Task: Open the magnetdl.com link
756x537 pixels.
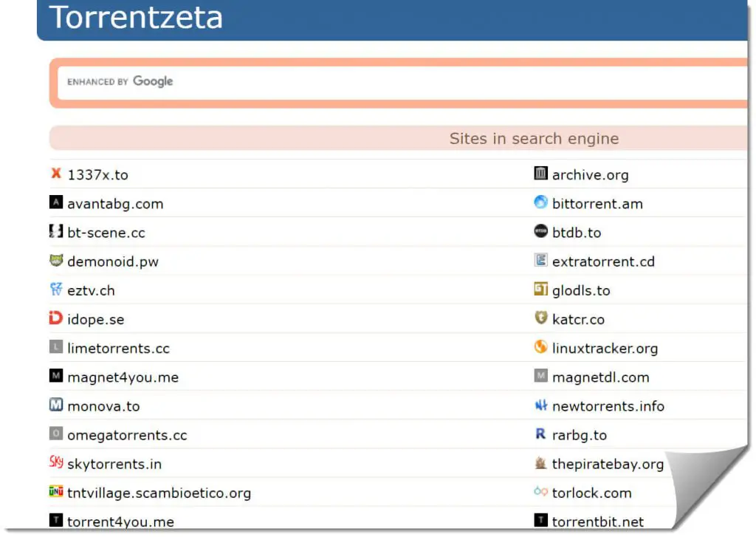Action: (601, 377)
